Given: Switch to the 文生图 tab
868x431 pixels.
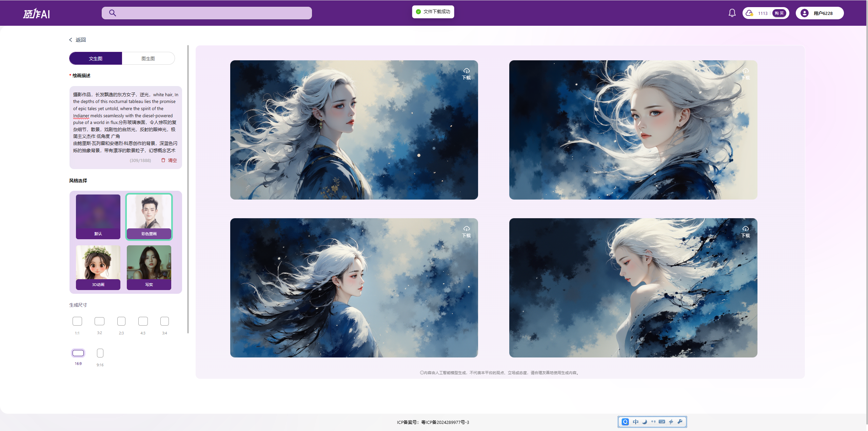Looking at the screenshot, I should [x=96, y=58].
